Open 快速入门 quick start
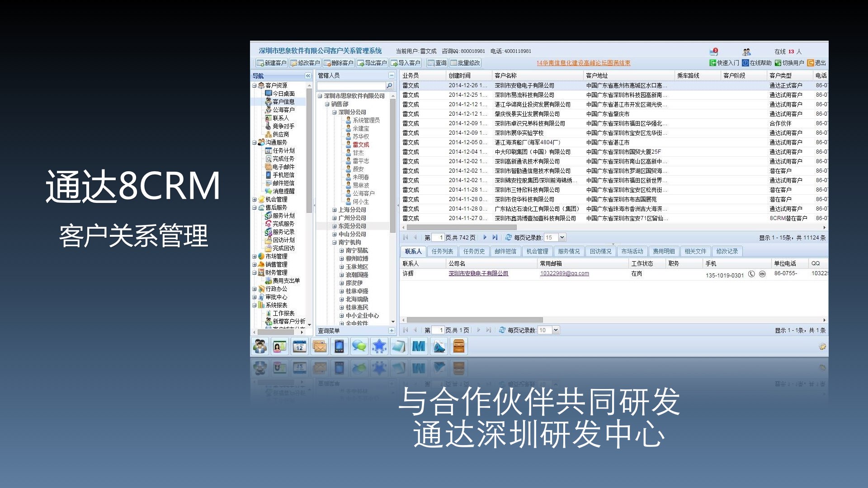 [724, 63]
